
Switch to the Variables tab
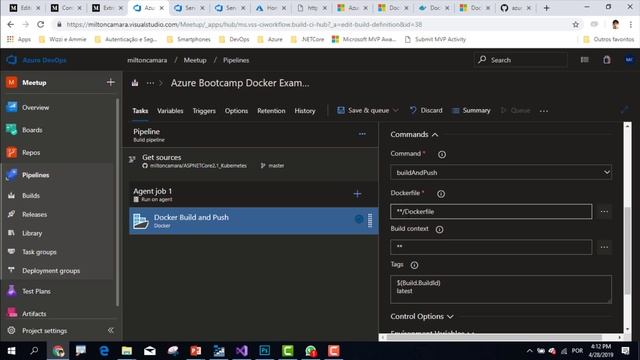[x=170, y=111]
